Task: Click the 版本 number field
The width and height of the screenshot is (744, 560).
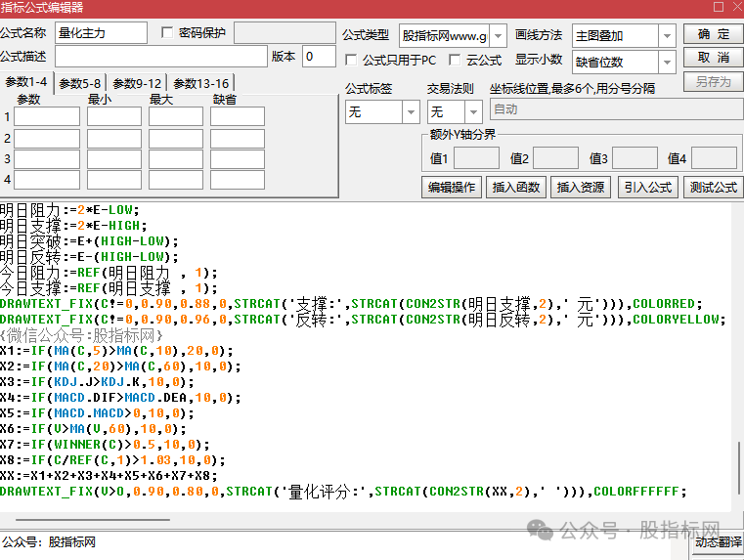Action: 319,57
